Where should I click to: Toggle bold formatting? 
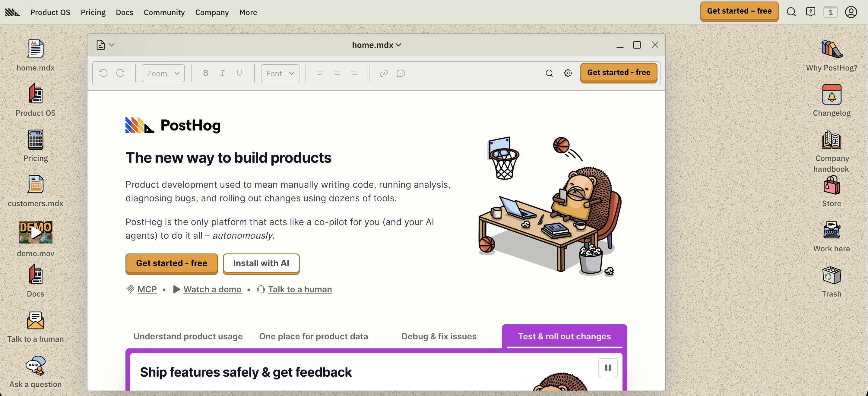[x=206, y=73]
